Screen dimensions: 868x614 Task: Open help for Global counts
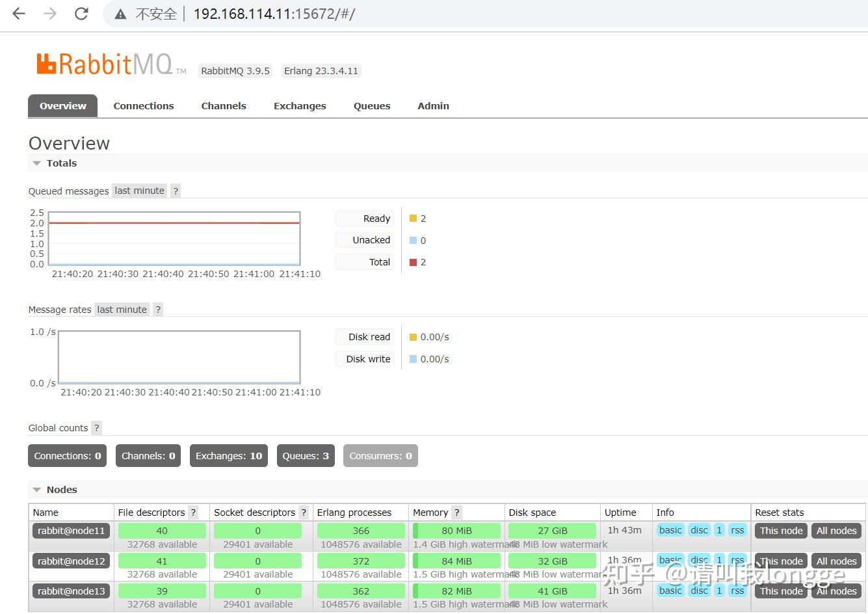97,428
